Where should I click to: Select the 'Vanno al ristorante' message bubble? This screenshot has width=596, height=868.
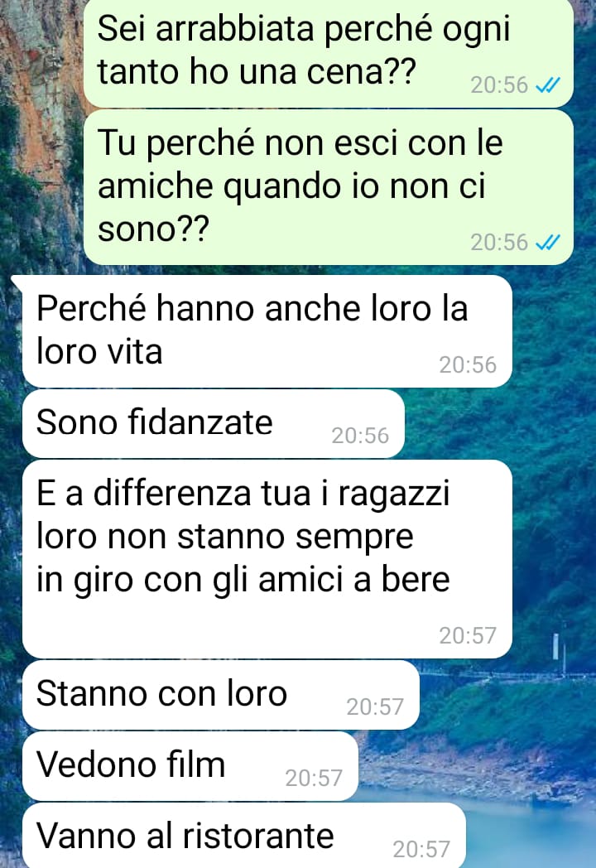[244, 836]
